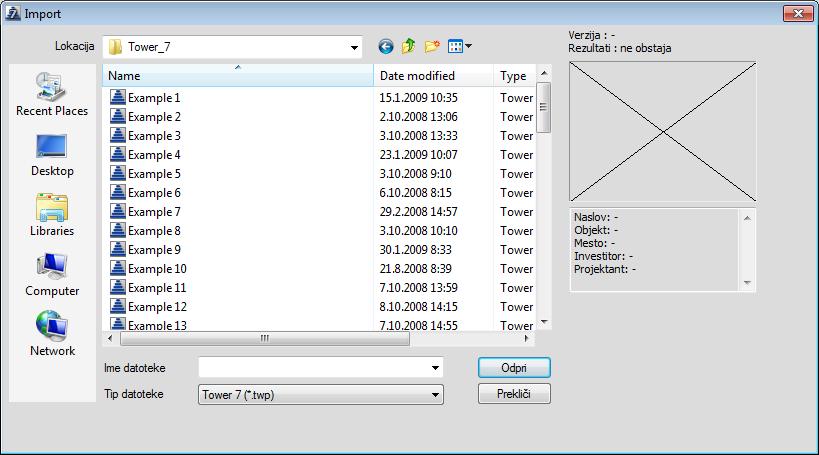Expand the Lokacija Tower_7 dropdown
This screenshot has height=455, width=819.
pyautogui.click(x=354, y=48)
